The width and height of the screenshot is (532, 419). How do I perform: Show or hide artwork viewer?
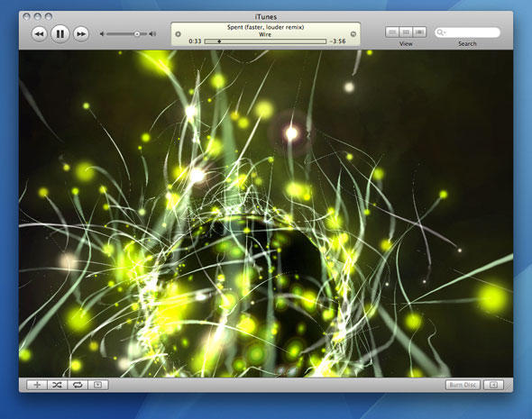tap(98, 385)
